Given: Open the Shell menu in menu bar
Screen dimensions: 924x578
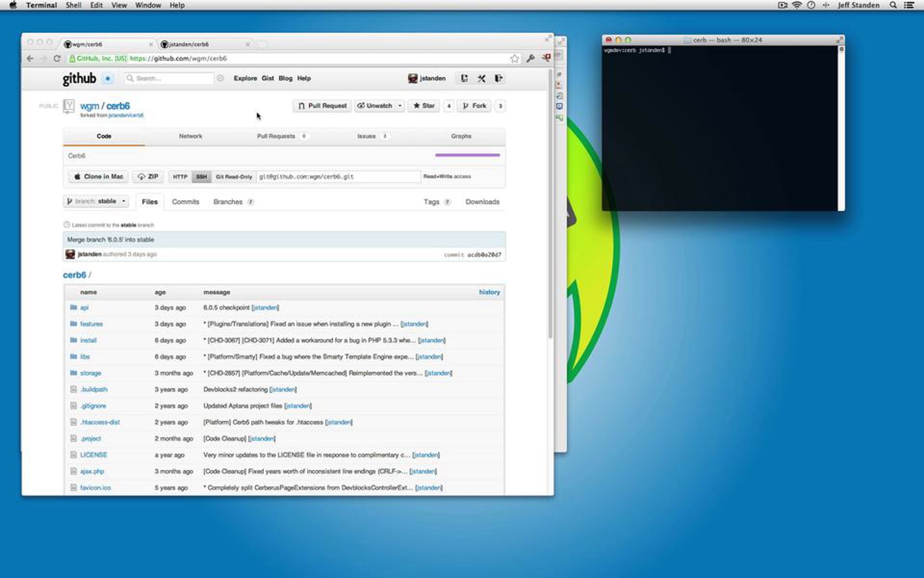Looking at the screenshot, I should click(x=73, y=5).
